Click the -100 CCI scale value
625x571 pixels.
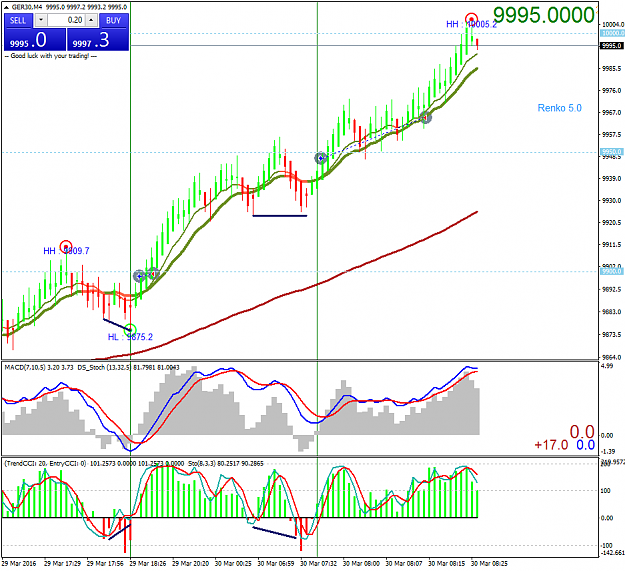click(606, 545)
